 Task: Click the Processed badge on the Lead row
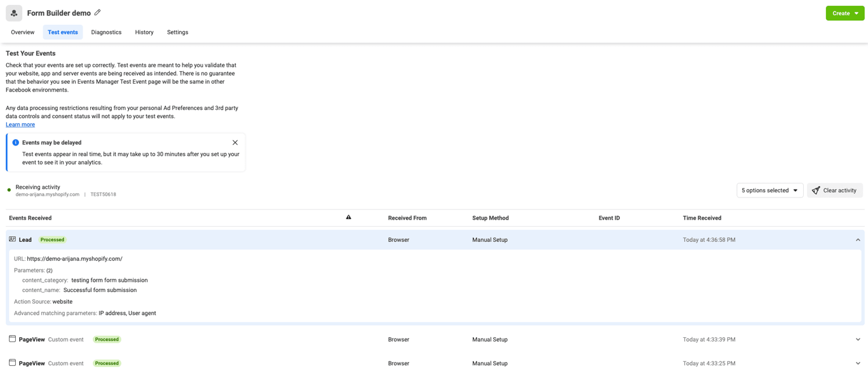point(52,240)
